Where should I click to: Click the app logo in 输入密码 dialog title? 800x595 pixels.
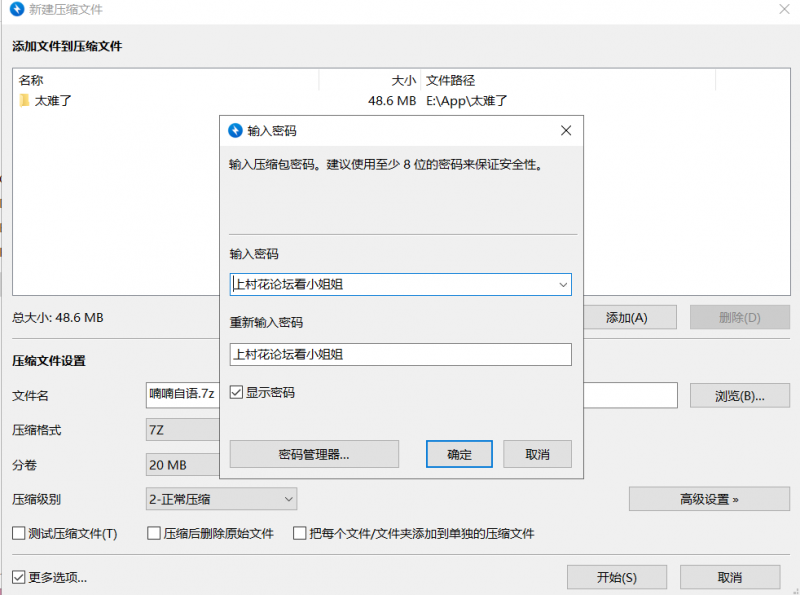(235, 130)
